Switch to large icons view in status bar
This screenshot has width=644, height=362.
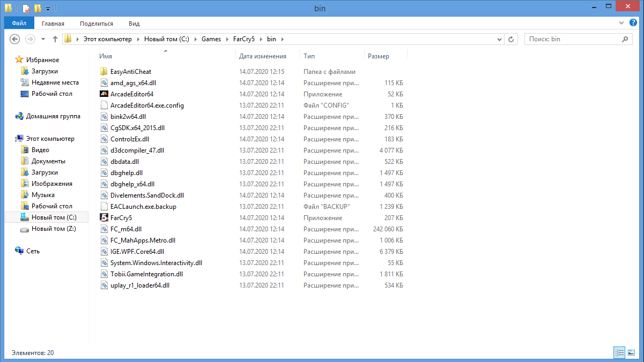pos(632,352)
